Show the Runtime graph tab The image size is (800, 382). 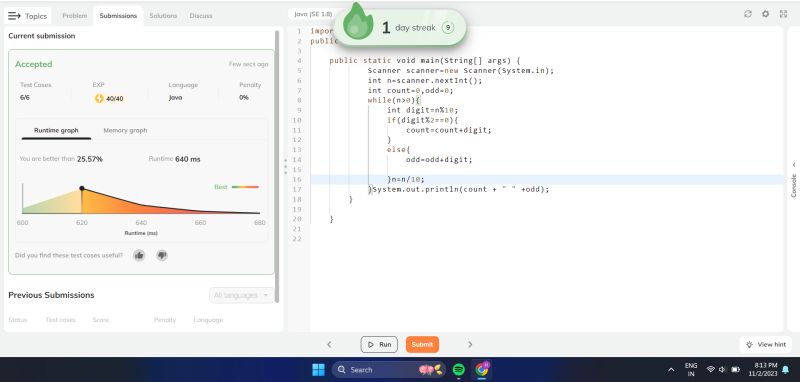(56, 131)
